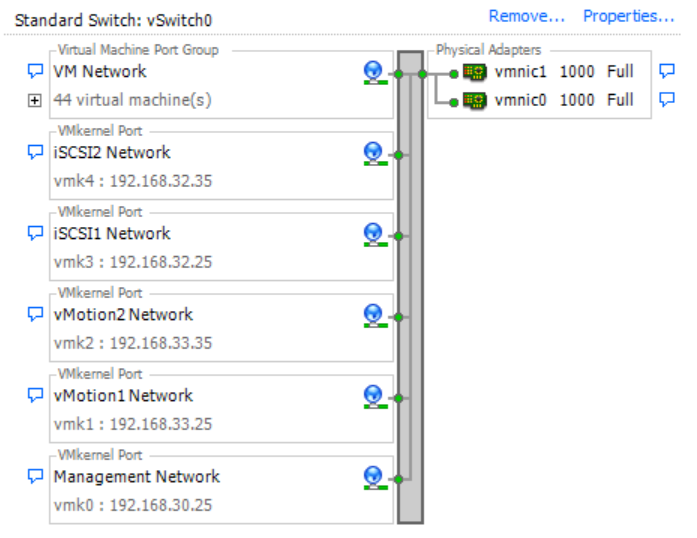Click the VM Network speech bubble icon
This screenshot has height=538, width=697.
35,71
